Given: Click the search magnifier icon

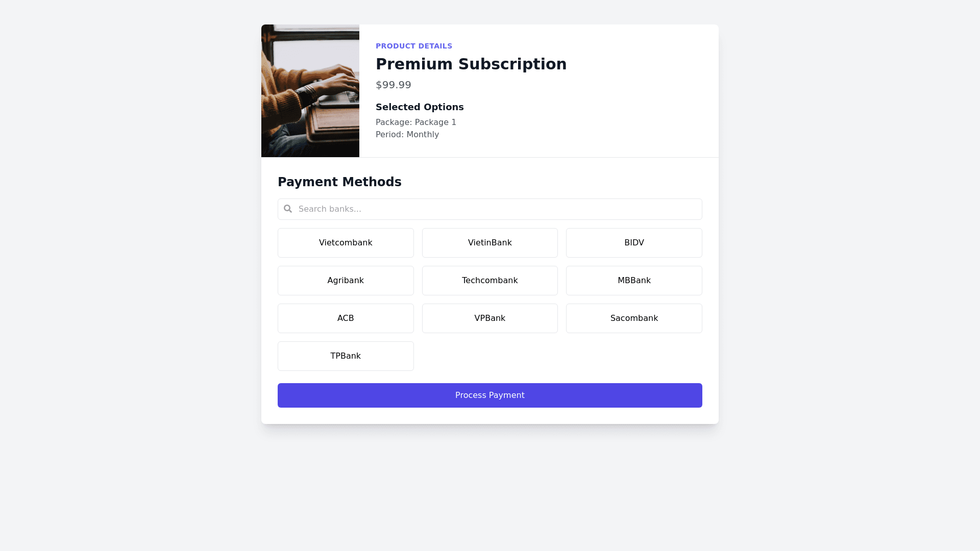Looking at the screenshot, I should coord(288,209).
